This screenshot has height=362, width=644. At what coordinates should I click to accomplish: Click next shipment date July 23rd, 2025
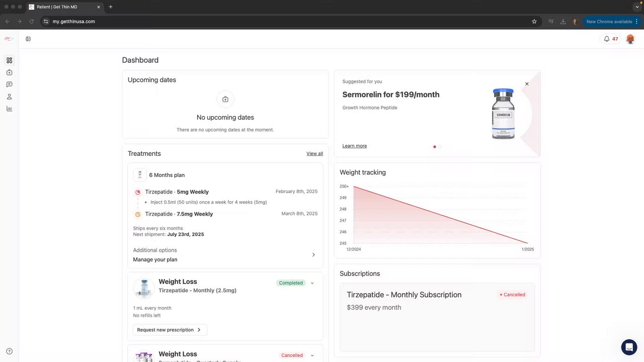tap(186, 234)
